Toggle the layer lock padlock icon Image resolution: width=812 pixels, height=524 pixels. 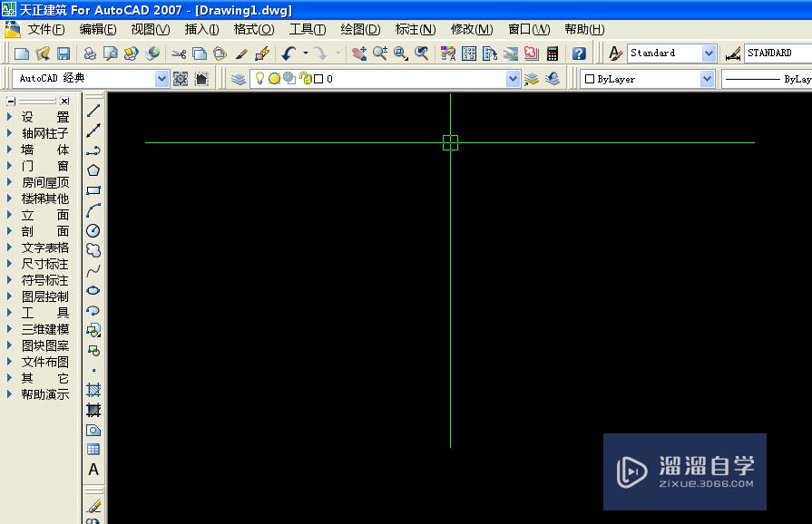pyautogui.click(x=305, y=79)
